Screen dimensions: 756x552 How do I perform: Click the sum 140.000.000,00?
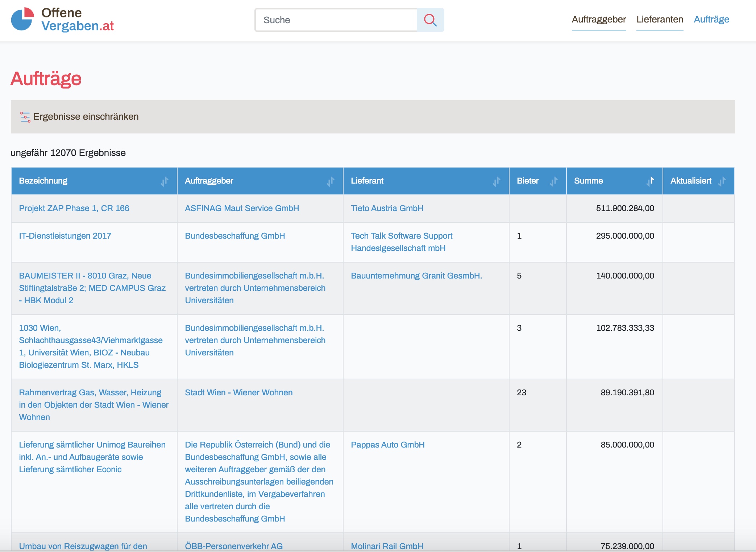(x=625, y=276)
